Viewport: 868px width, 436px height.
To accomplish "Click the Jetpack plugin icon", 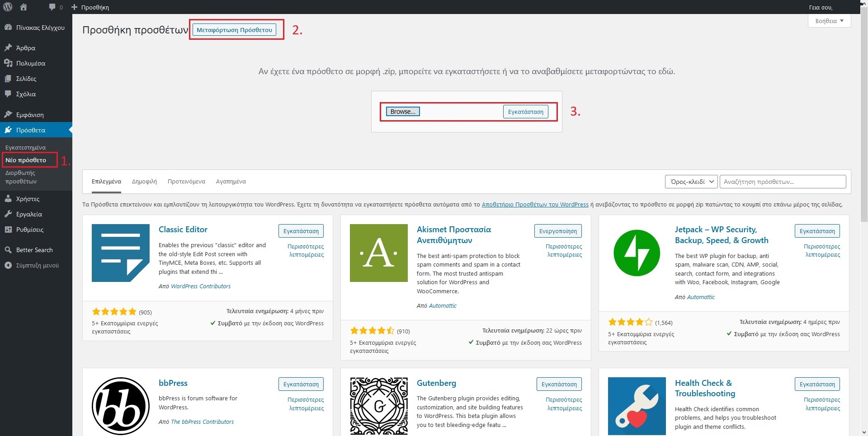I will pyautogui.click(x=637, y=253).
